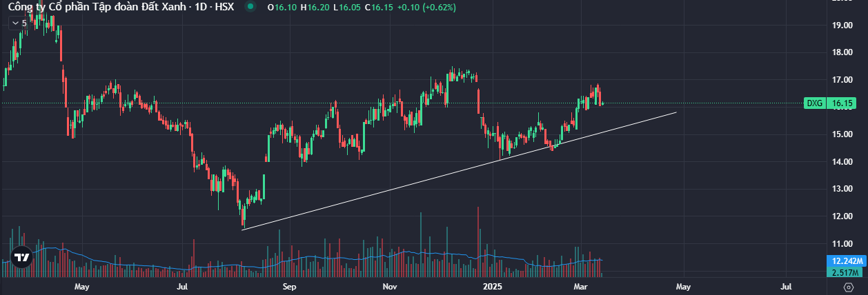
Task: Click the 11.00 price axis label
Action: [x=842, y=244]
